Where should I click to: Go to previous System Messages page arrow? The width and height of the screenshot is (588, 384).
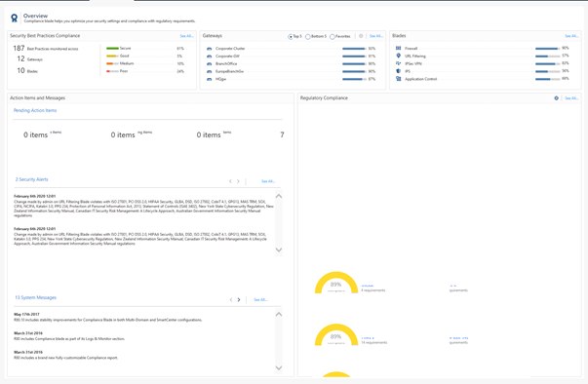click(x=231, y=300)
